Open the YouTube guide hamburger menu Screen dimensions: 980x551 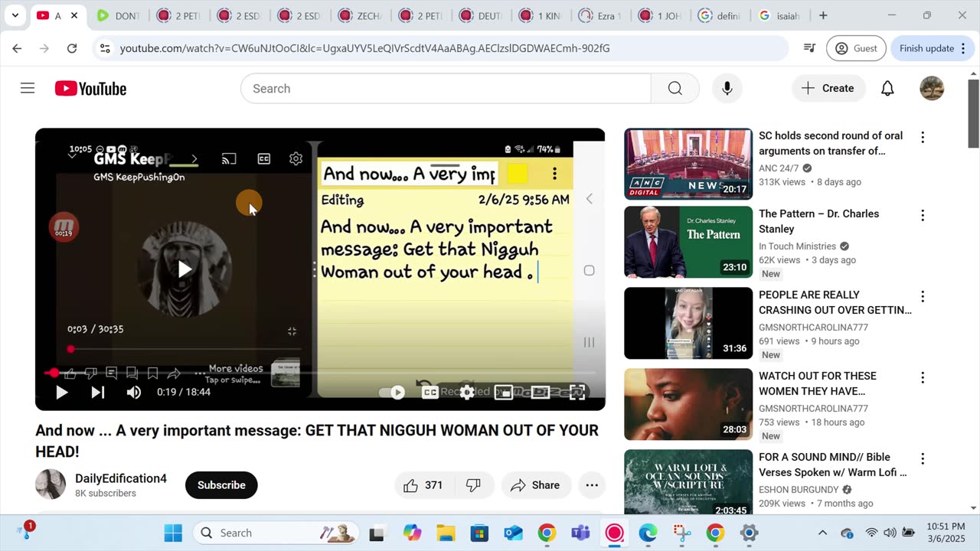tap(28, 88)
